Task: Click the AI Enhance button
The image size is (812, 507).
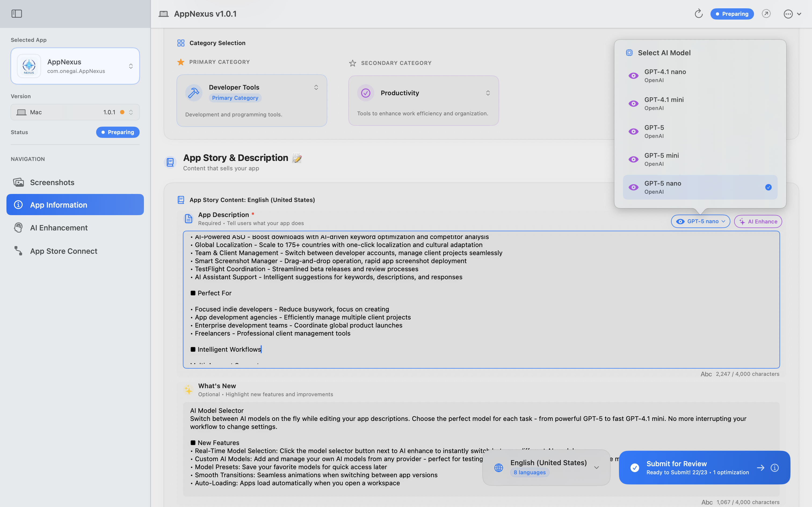Action: point(758,221)
